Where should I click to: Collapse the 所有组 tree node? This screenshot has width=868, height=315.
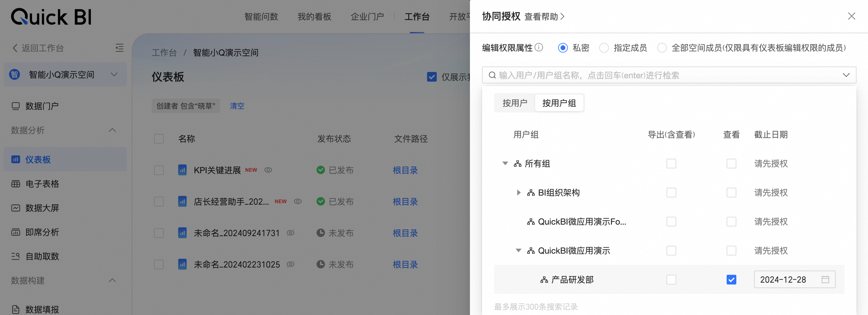pyautogui.click(x=505, y=164)
